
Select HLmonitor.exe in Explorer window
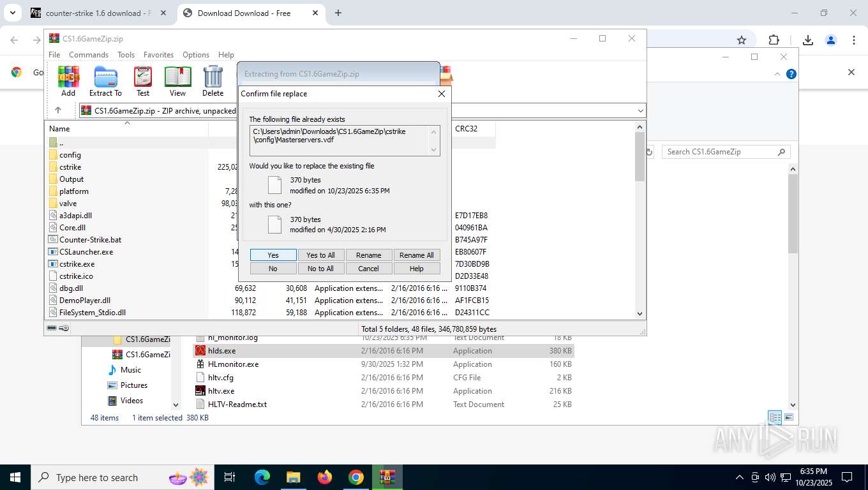pyautogui.click(x=384, y=364)
